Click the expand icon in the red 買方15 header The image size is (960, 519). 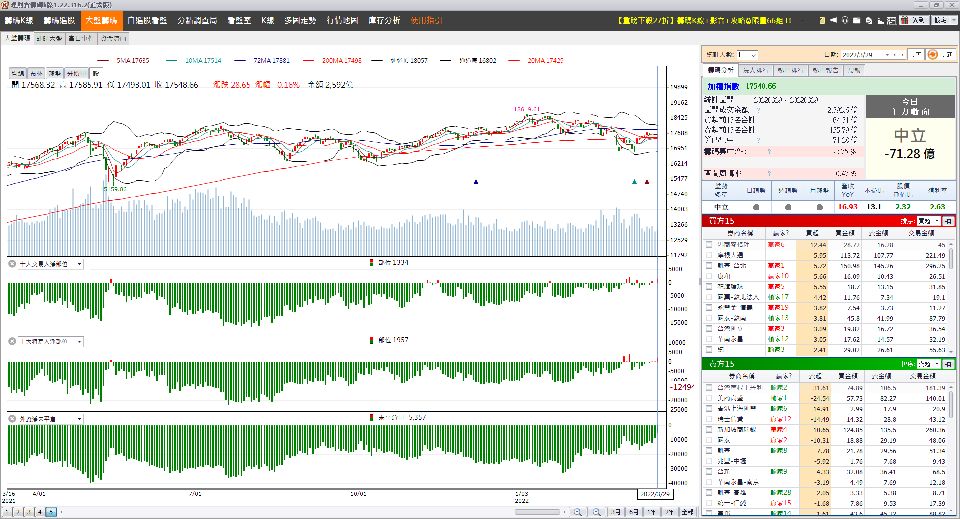(947, 220)
